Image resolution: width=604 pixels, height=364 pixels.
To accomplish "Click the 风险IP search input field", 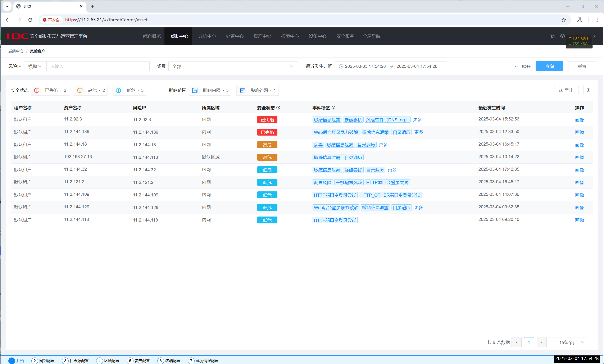I will pos(98,66).
